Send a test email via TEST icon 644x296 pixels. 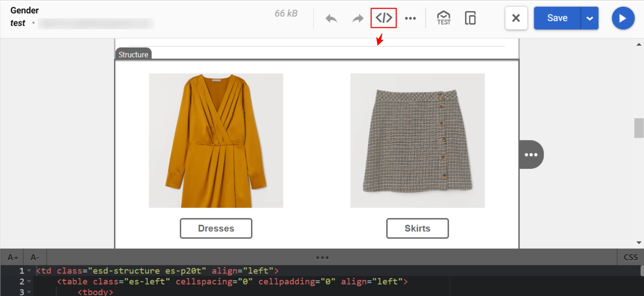coord(444,18)
